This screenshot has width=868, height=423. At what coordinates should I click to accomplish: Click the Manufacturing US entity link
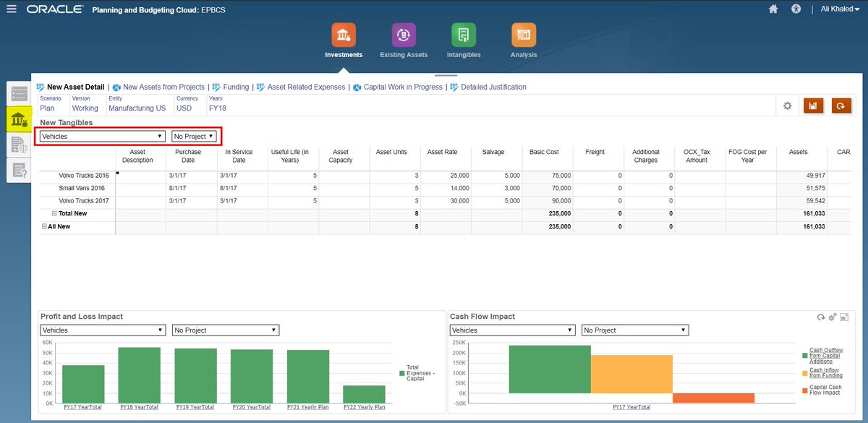[137, 108]
